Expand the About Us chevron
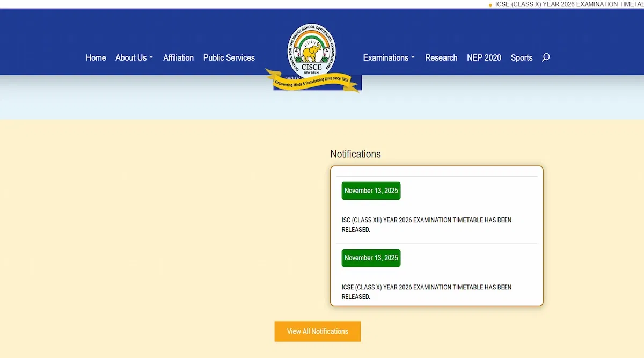Screen dimensions: 644x358 pyautogui.click(x=151, y=57)
